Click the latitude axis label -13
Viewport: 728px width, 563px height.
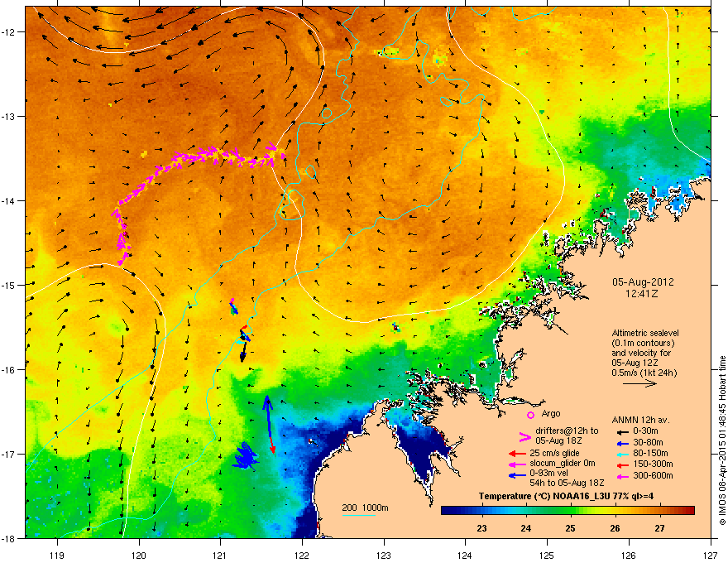click(x=9, y=116)
